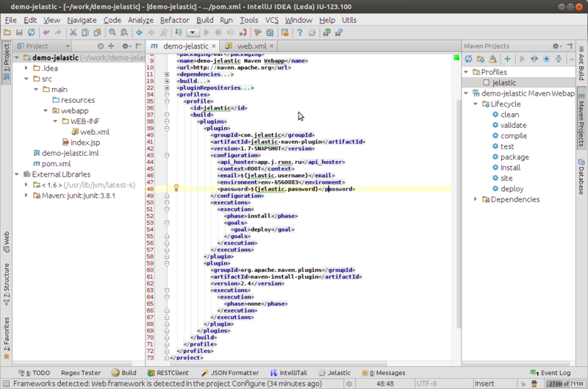Open the Event Log button
This screenshot has width=588, height=389.
[550, 373]
